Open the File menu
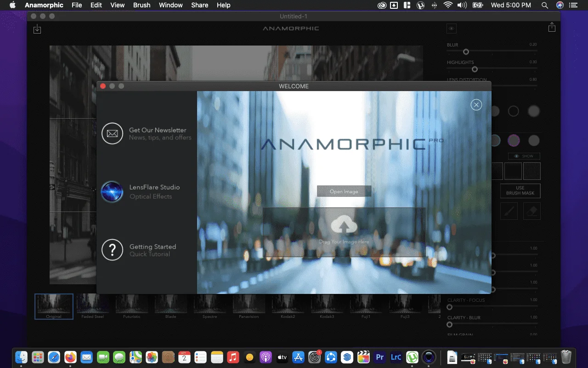Viewport: 588px width, 368px height. pyautogui.click(x=77, y=5)
